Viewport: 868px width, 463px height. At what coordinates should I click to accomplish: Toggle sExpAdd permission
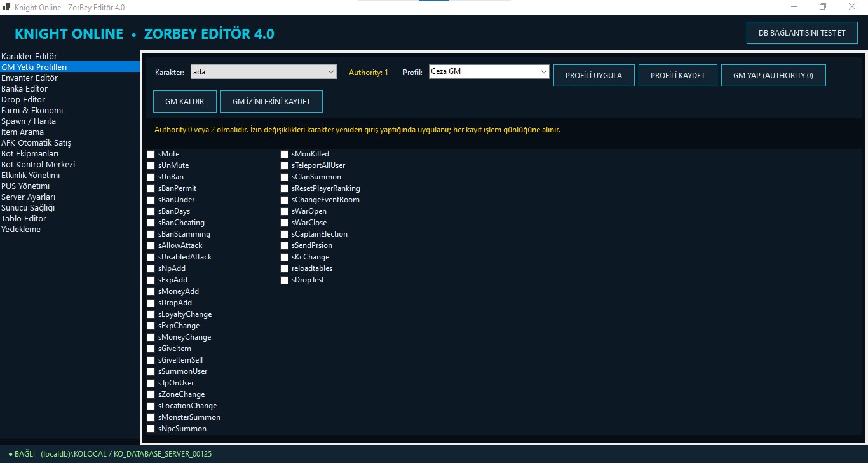pyautogui.click(x=151, y=280)
